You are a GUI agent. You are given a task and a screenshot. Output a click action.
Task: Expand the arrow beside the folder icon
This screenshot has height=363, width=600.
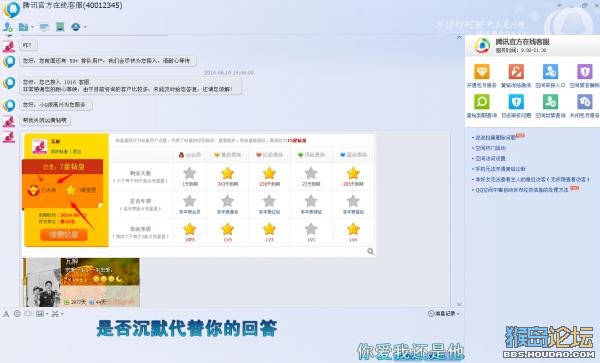[x=32, y=27]
